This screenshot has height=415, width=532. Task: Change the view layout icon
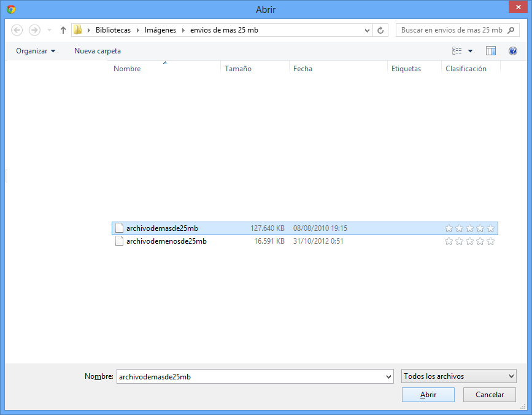coord(457,51)
